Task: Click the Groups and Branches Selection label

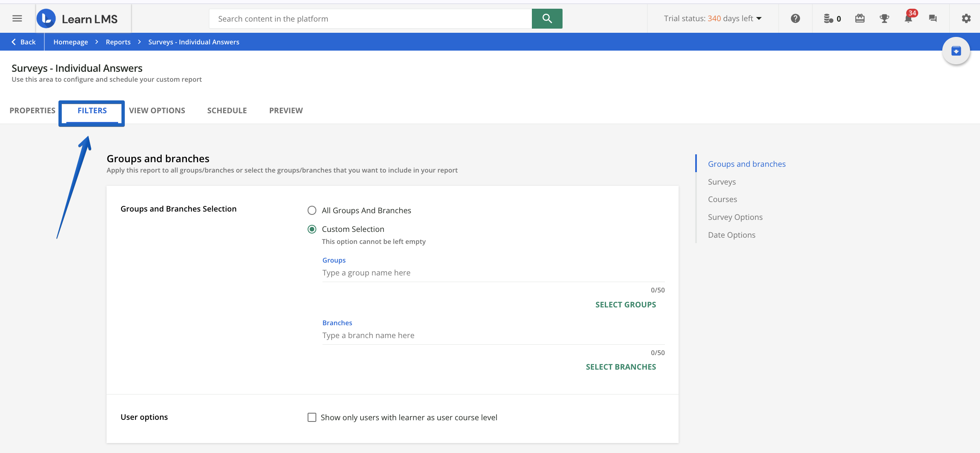Action: [x=178, y=209]
